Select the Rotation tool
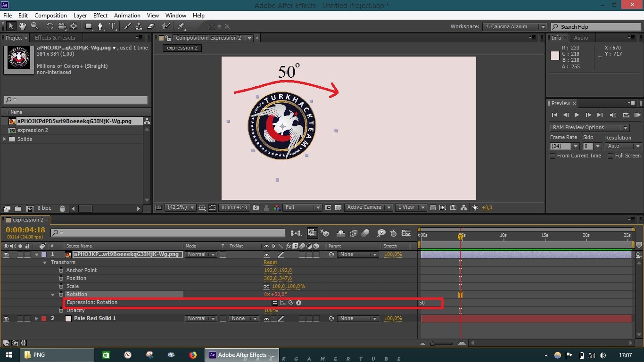Viewport: 644px width, 362px height. tap(50, 26)
